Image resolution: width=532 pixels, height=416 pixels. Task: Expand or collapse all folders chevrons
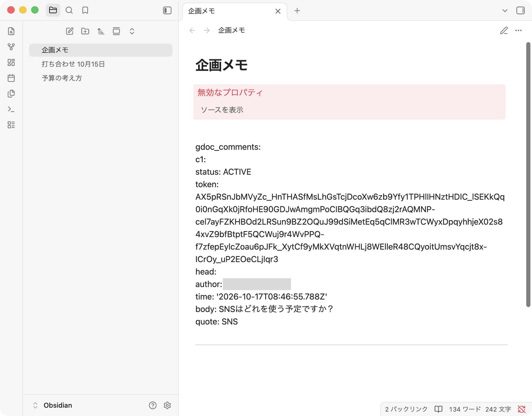(132, 31)
